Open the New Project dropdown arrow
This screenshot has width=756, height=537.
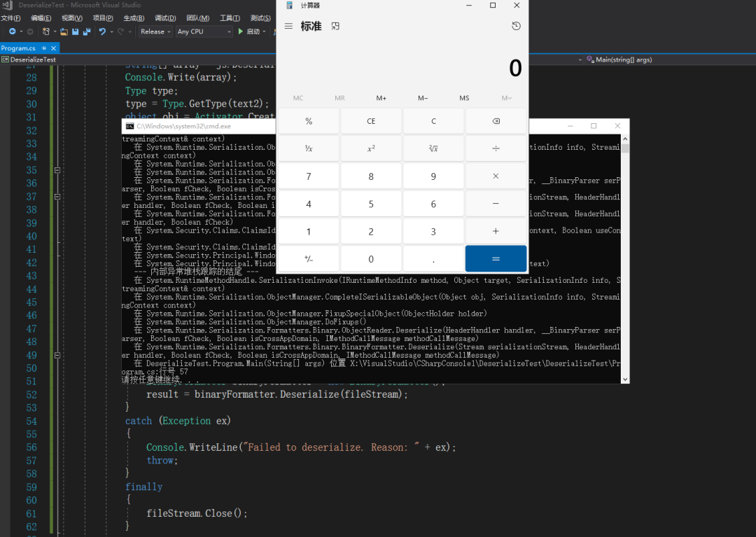pos(55,32)
